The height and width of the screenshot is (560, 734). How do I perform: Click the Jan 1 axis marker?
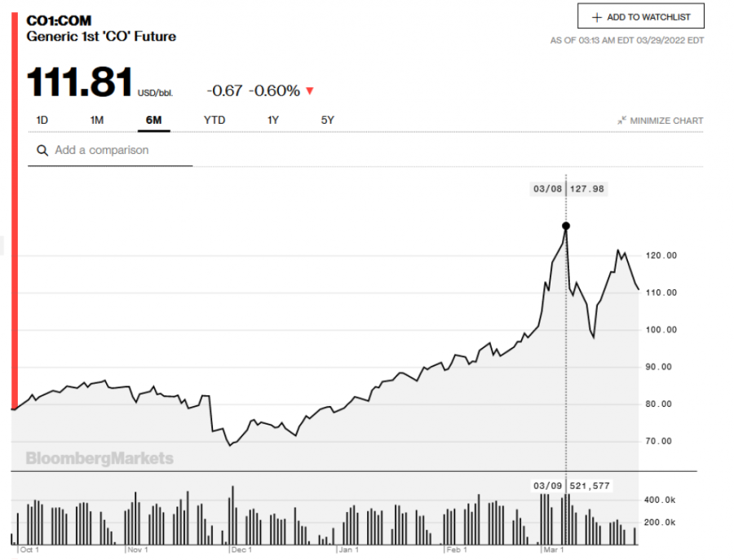pyautogui.click(x=349, y=550)
